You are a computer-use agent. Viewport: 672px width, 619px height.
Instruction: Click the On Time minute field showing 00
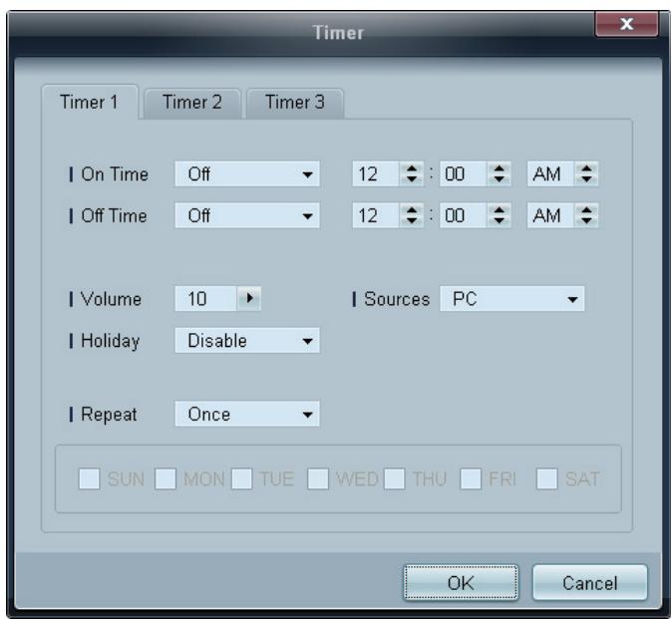click(464, 173)
